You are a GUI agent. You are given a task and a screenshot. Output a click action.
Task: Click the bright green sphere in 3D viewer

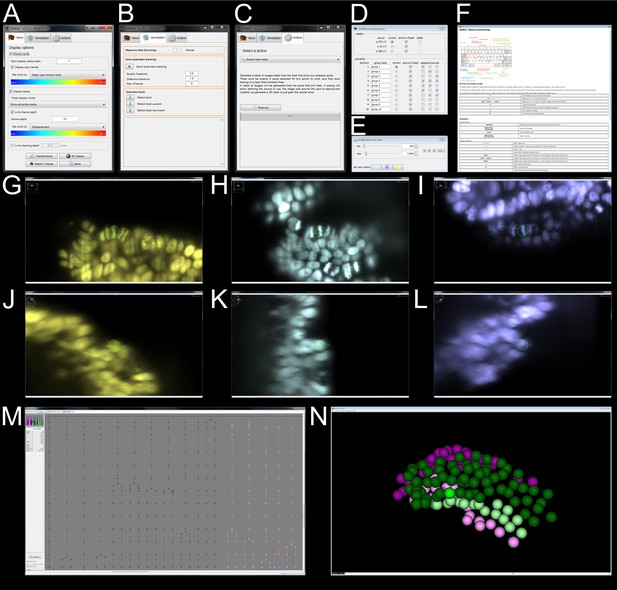click(x=450, y=493)
